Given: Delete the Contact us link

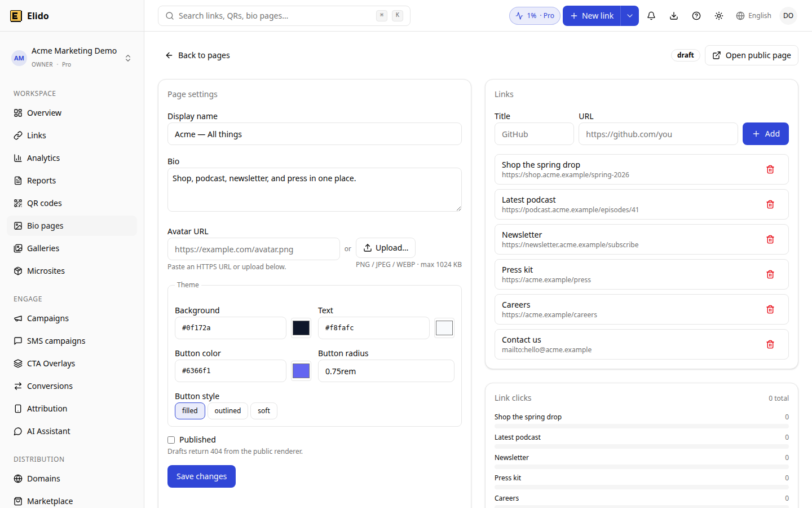Looking at the screenshot, I should click(770, 344).
